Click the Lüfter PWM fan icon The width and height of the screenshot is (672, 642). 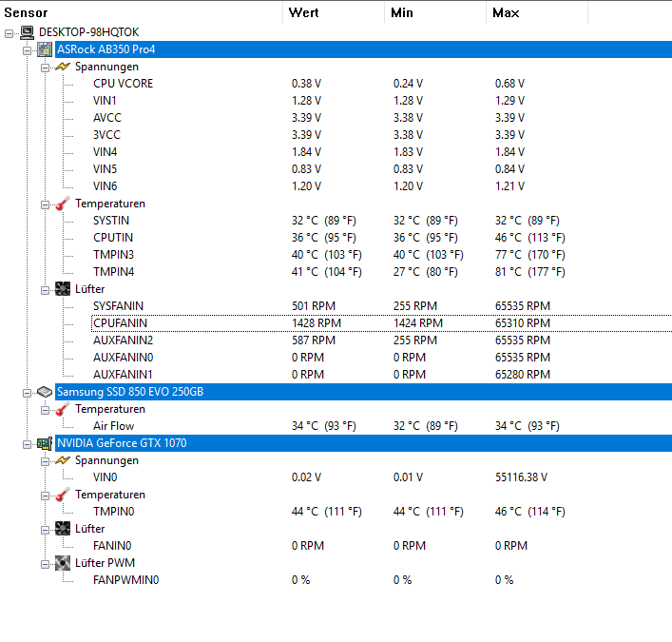[x=63, y=563]
